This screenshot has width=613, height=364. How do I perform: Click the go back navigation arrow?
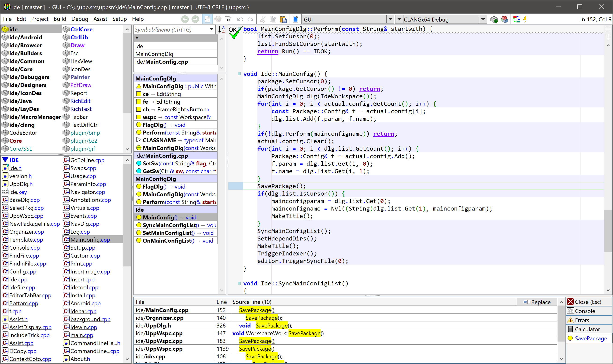tap(185, 19)
